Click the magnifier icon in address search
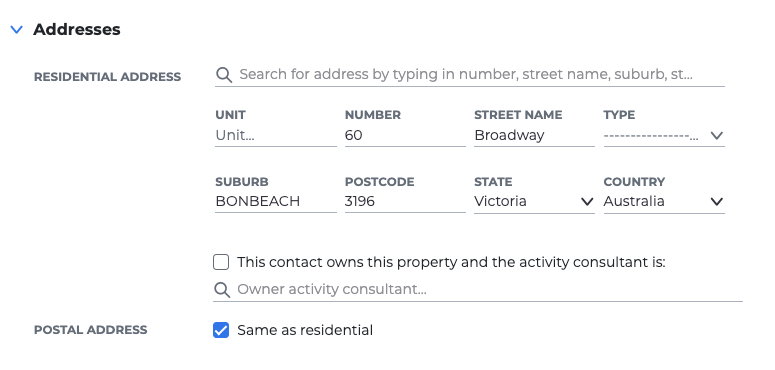The image size is (775, 370). 224,75
